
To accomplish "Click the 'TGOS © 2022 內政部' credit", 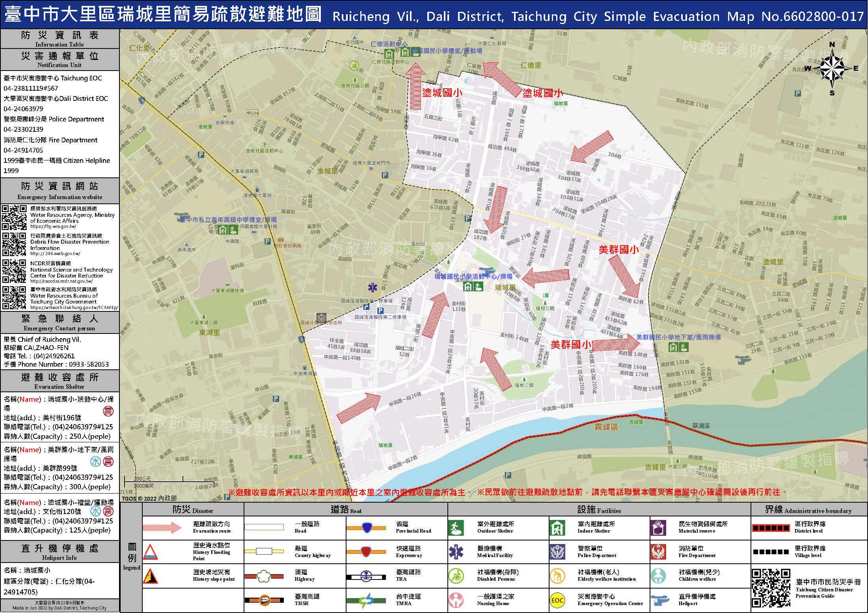I will (x=149, y=498).
